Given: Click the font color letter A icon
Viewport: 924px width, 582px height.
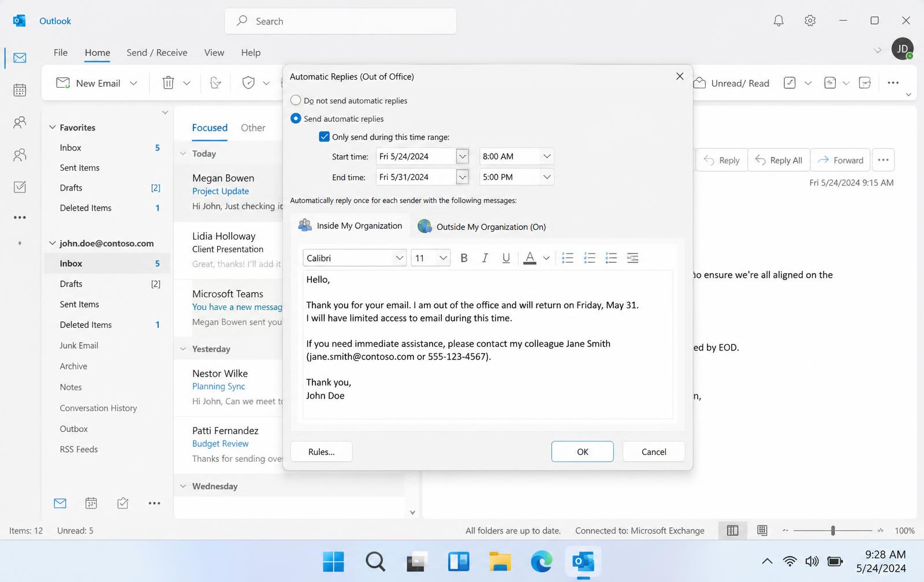Looking at the screenshot, I should 530,258.
